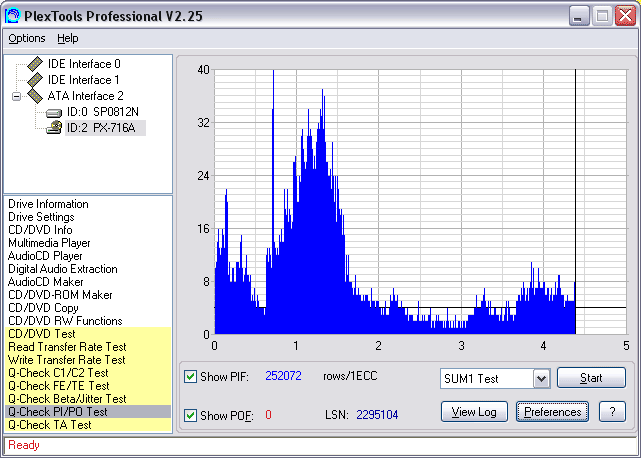Image resolution: width=641 pixels, height=458 pixels.
Task: Open Digital Audio Extraction
Action: tap(63, 269)
